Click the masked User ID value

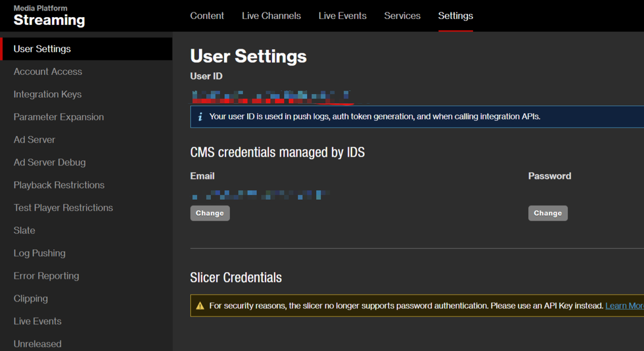[x=271, y=97]
